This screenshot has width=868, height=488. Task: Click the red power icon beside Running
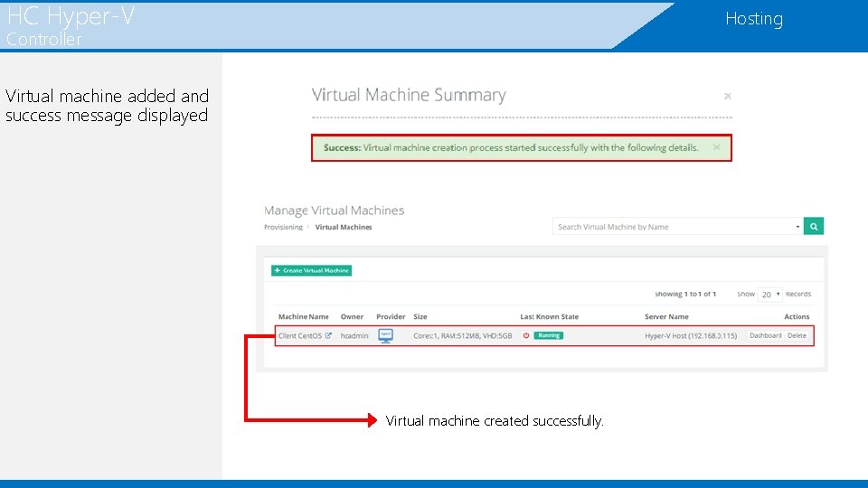pyautogui.click(x=526, y=335)
